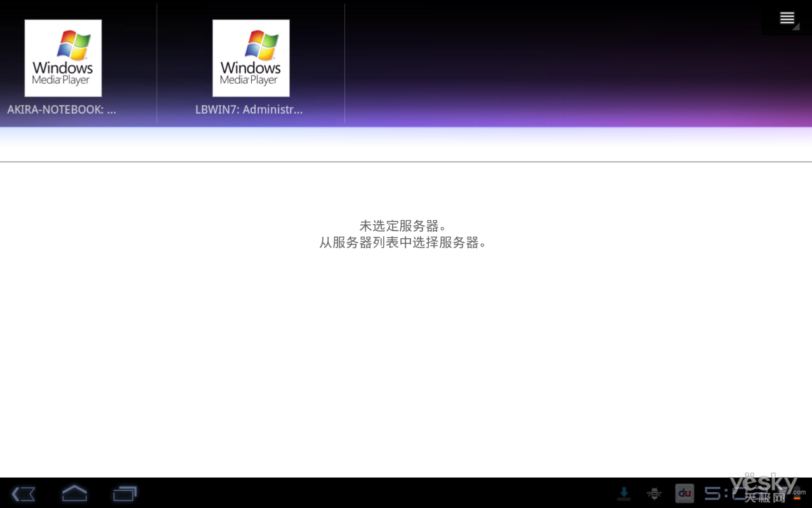Open the USB debugging notification icon
812x508 pixels.
[654, 493]
